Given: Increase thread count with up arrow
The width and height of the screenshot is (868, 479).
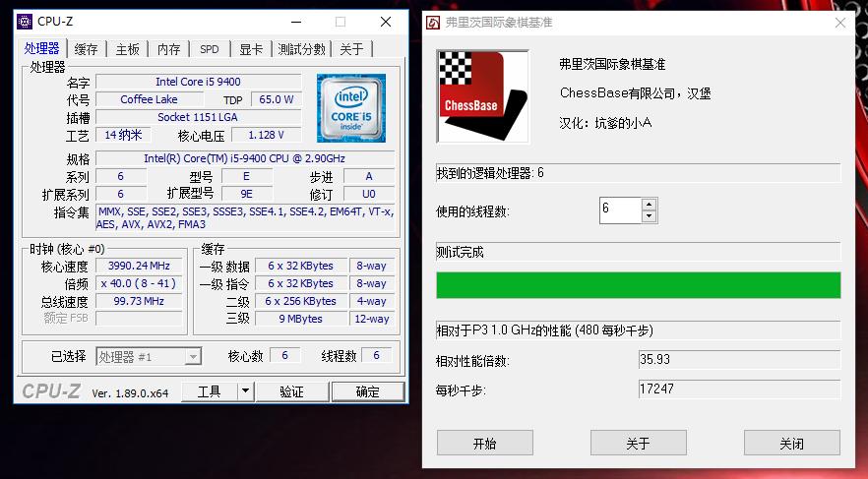Looking at the screenshot, I should (649, 205).
